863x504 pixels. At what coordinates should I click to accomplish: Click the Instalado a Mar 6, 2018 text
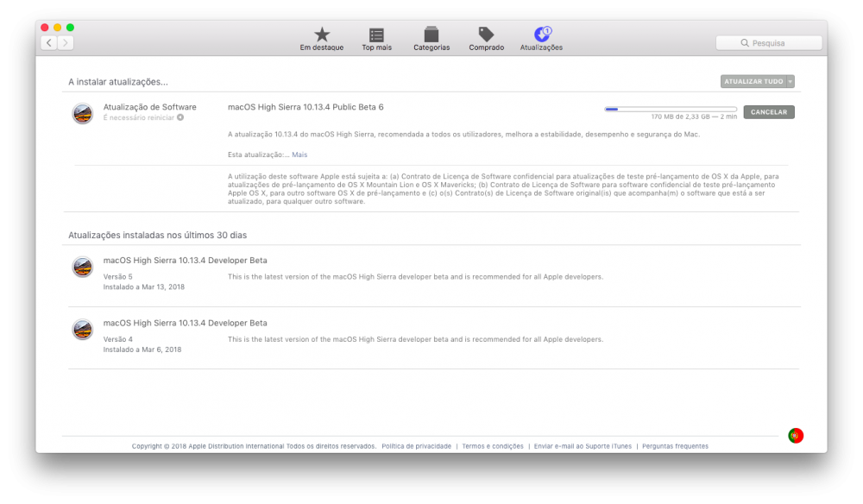[142, 350]
